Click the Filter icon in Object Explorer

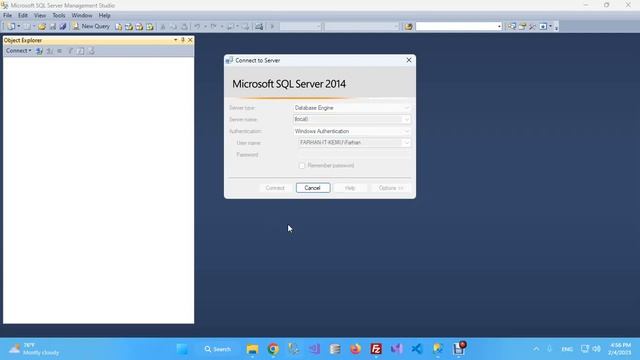tap(70, 51)
